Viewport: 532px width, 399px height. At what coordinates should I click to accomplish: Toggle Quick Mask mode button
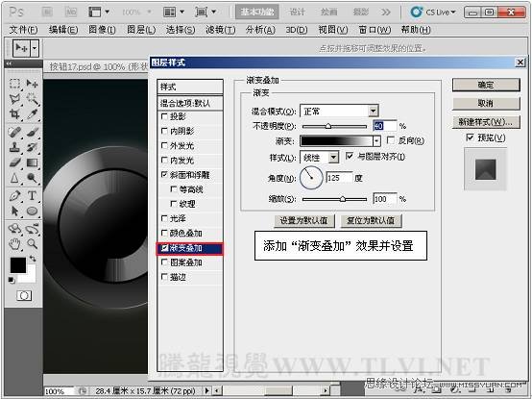click(x=24, y=296)
